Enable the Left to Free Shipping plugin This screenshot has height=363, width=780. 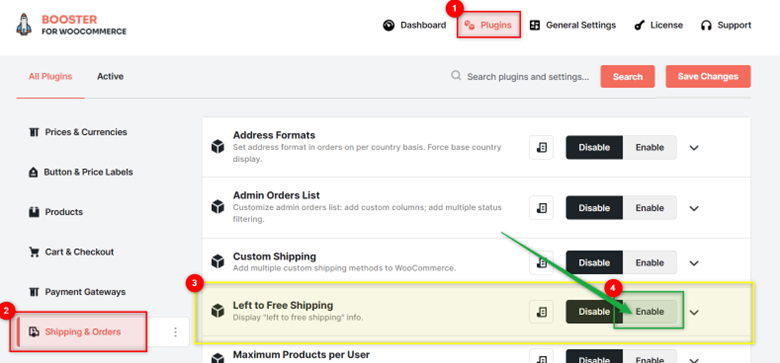[x=650, y=312]
